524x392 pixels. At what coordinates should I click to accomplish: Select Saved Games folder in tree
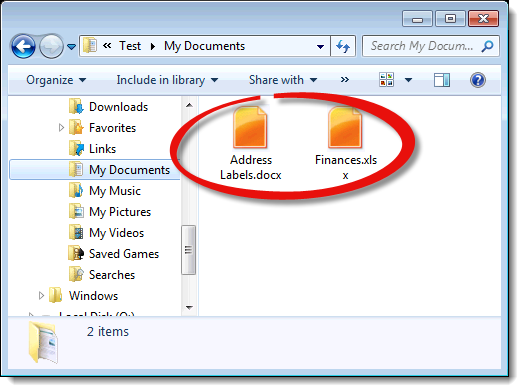[x=124, y=254]
